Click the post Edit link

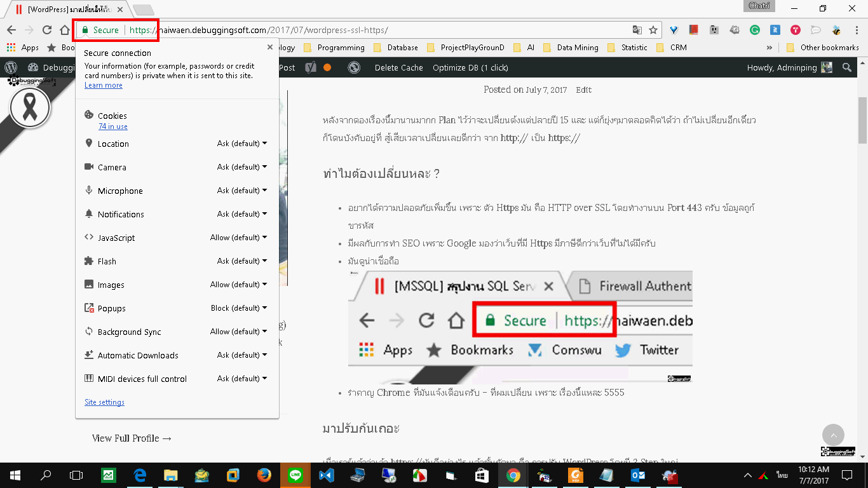(583, 90)
